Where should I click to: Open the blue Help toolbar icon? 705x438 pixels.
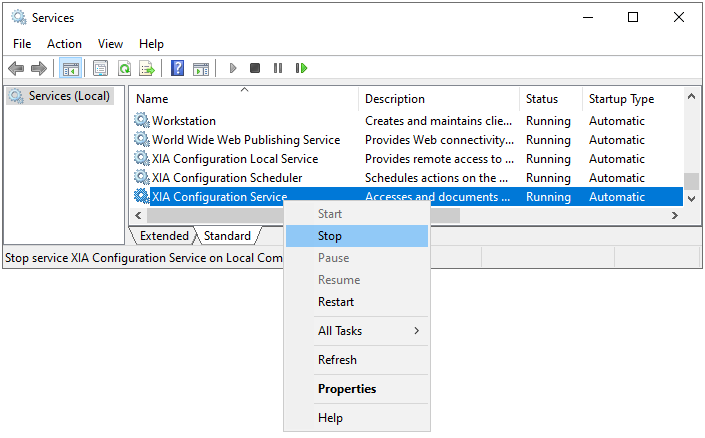177,68
